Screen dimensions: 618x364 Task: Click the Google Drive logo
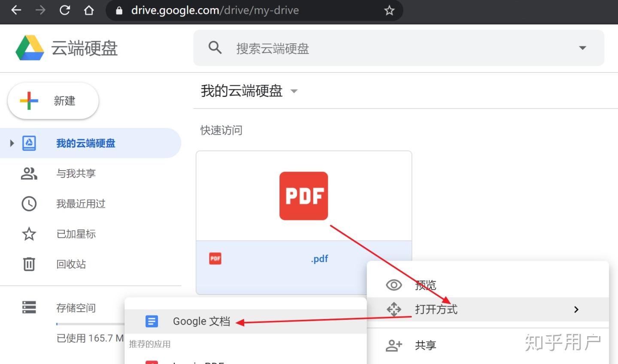[x=30, y=48]
